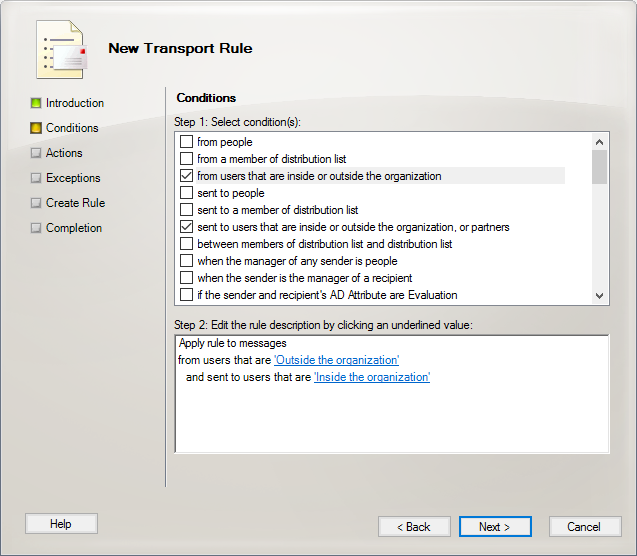
Task: Click the New Transport Rule wizard icon
Action: pyautogui.click(x=61, y=49)
